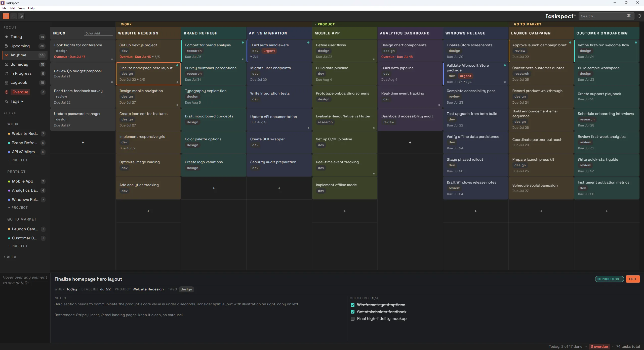Collapse the PRODUCT area group header
The width and height of the screenshot is (644, 350).
[x=325, y=24]
